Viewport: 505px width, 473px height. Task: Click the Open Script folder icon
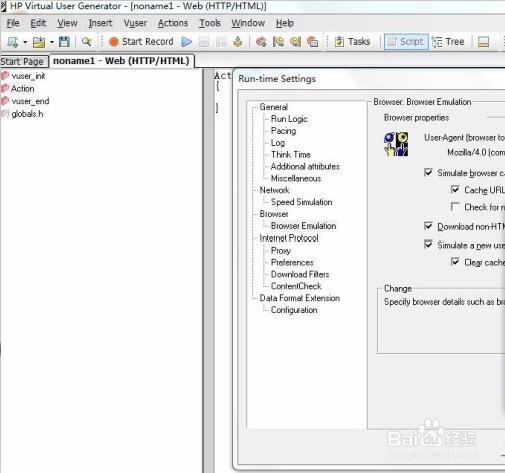39,42
